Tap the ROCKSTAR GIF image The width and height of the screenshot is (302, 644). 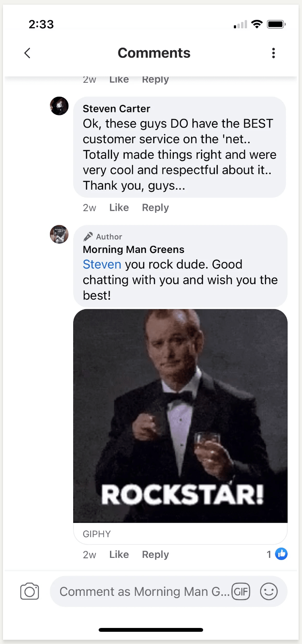tap(180, 416)
